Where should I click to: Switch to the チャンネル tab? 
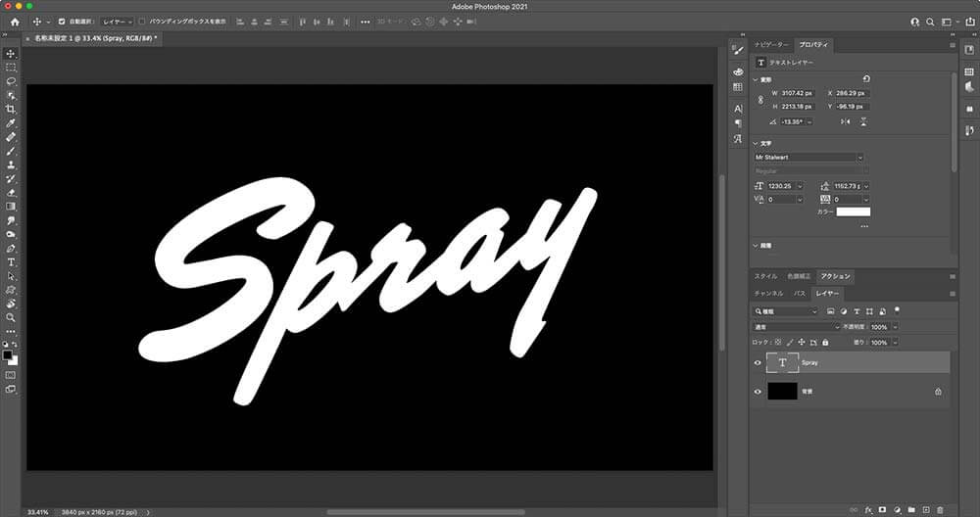tap(768, 294)
